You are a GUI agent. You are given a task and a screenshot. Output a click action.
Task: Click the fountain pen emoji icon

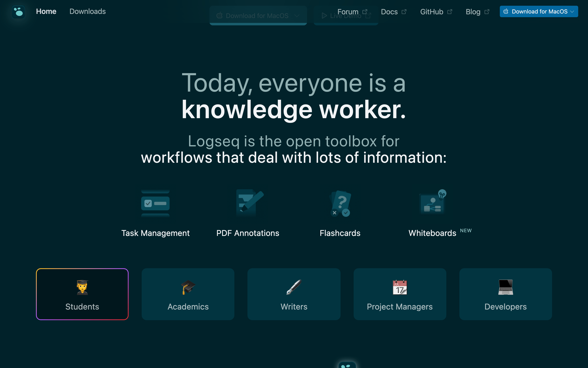pos(294,287)
